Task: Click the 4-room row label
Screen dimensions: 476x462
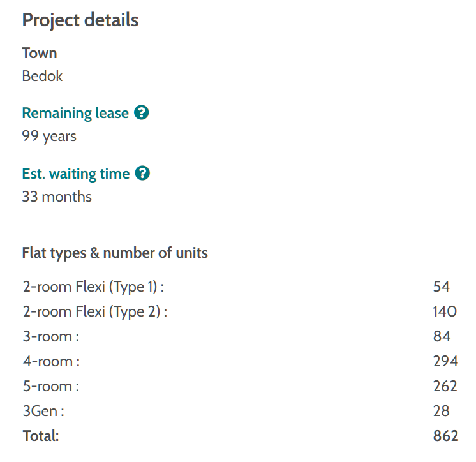Action: [51, 361]
